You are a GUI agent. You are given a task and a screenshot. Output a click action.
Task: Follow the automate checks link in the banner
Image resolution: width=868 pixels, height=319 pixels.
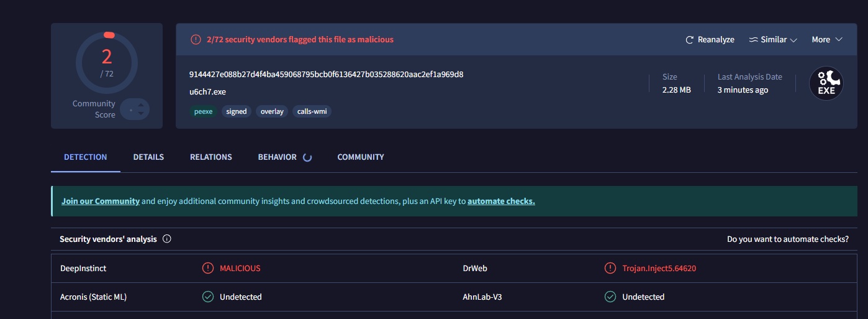pos(501,201)
